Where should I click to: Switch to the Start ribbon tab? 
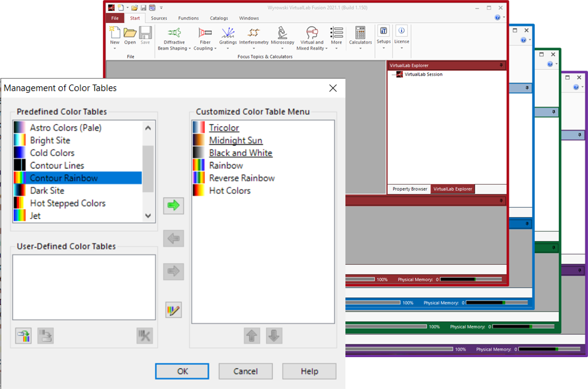tap(135, 18)
